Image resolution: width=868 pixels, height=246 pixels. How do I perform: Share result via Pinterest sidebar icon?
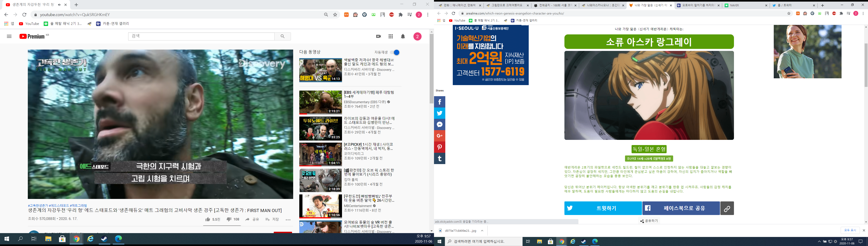(439, 147)
